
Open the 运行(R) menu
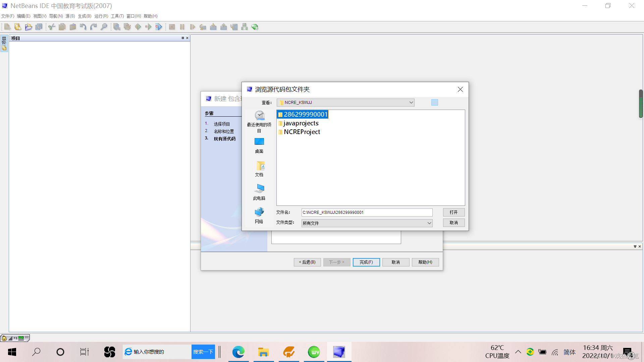coord(101,16)
